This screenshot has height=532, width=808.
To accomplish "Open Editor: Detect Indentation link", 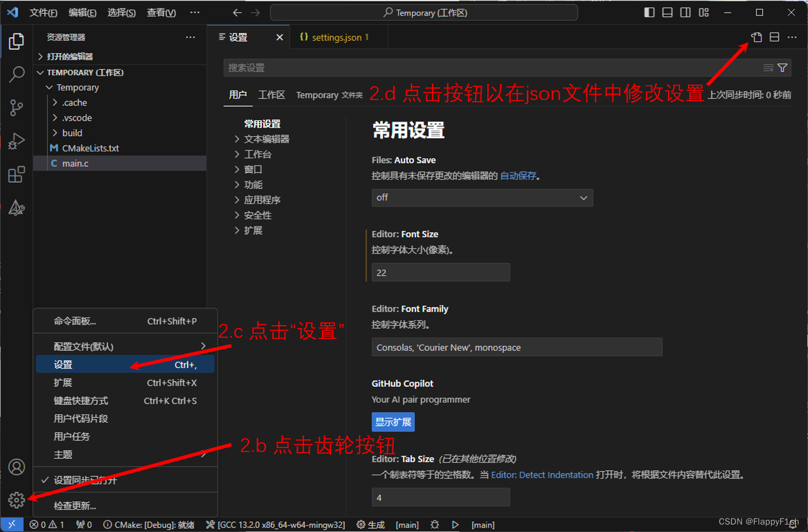I will (x=542, y=475).
